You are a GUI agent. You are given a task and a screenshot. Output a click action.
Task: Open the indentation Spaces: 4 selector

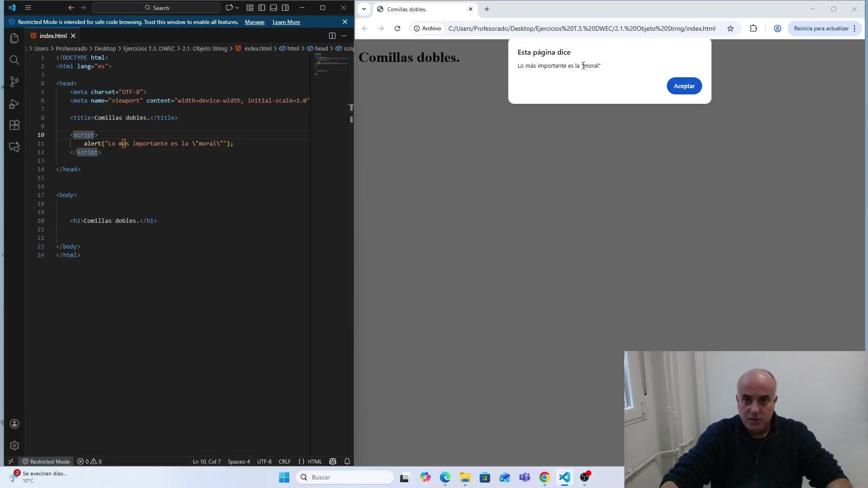tap(239, 461)
